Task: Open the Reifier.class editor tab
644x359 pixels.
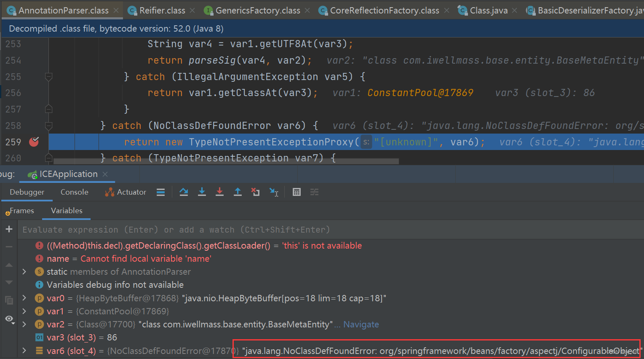Action: (160, 10)
